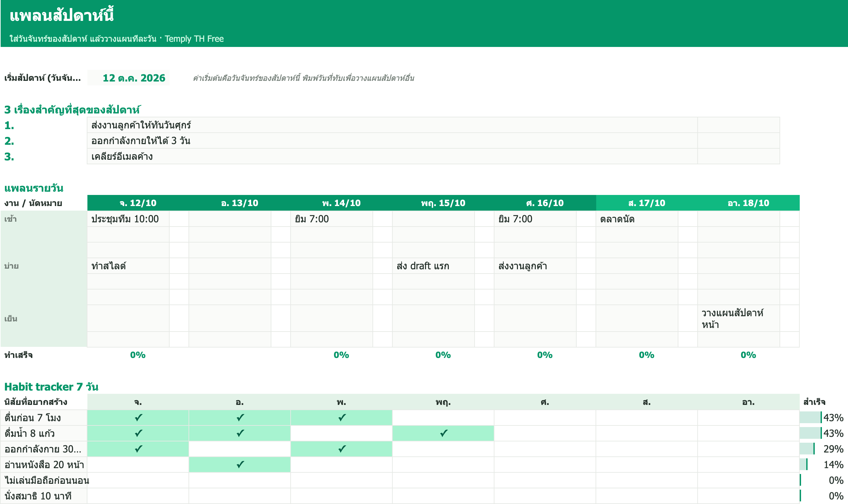Click the เช้า morning row label
848x504 pixels.
click(x=10, y=219)
